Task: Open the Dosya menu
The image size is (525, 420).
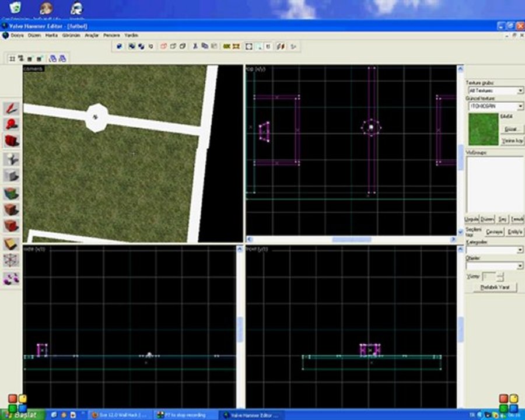Action: 17,35
